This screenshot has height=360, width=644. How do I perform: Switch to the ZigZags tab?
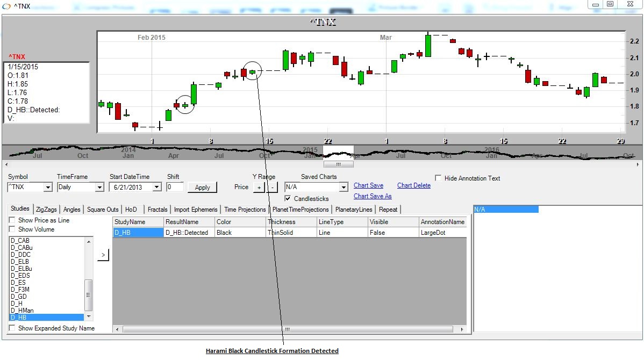click(47, 210)
